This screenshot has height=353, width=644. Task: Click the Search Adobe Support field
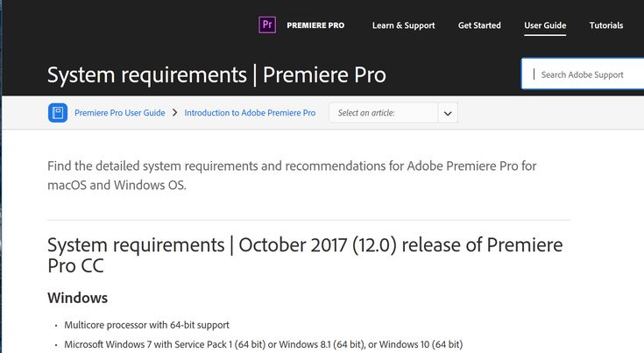point(583,74)
